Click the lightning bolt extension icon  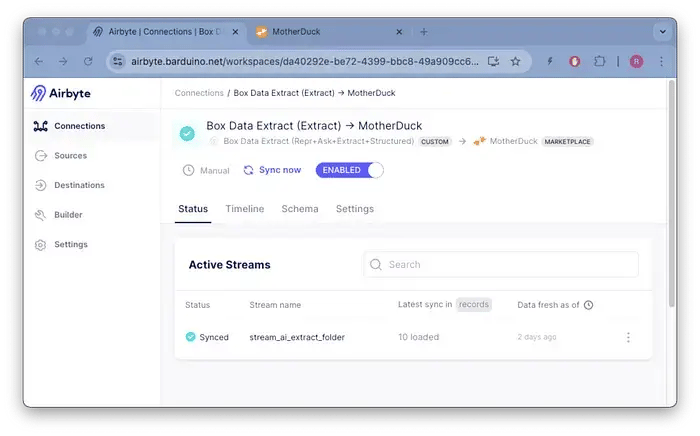pos(550,61)
